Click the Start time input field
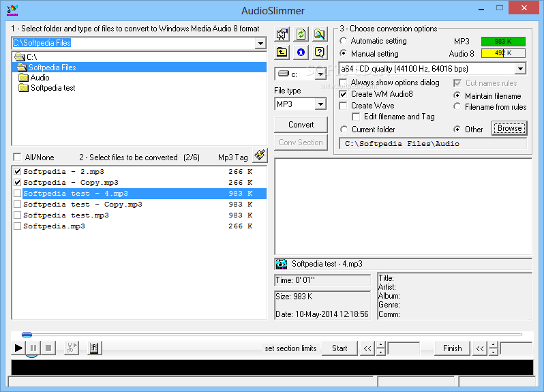 pos(404,348)
